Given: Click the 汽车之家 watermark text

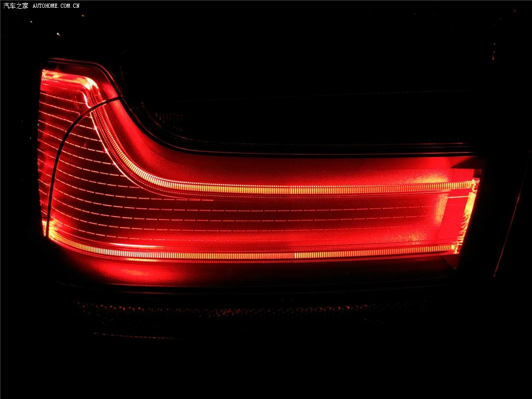Looking at the screenshot, I should [x=16, y=6].
